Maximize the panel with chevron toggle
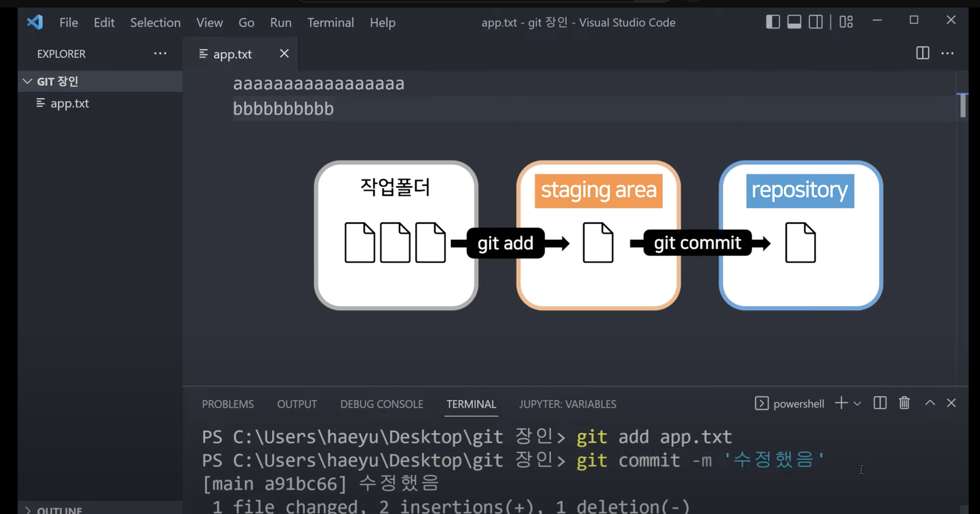This screenshot has height=514, width=980. pos(930,403)
